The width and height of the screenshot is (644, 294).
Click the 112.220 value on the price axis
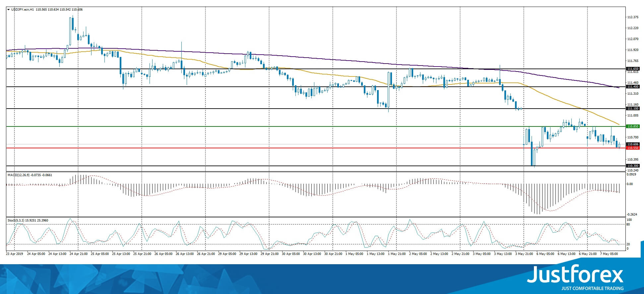[633, 28]
